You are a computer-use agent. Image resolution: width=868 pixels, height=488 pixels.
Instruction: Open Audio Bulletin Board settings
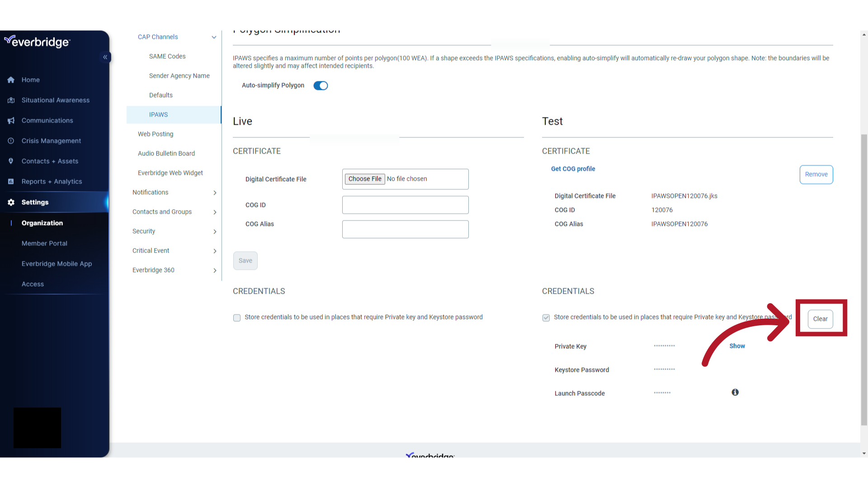[166, 154]
